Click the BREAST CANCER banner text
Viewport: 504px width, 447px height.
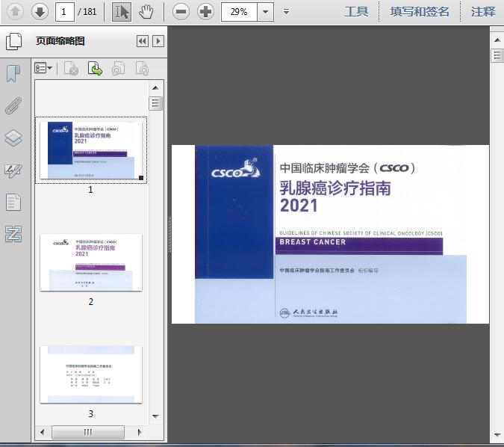312,242
